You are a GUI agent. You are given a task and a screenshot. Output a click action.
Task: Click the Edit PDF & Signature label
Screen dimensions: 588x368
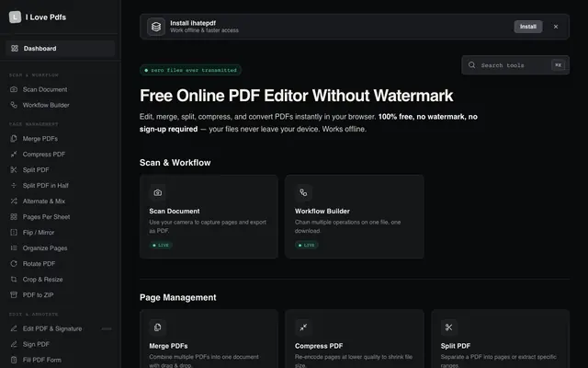point(52,328)
